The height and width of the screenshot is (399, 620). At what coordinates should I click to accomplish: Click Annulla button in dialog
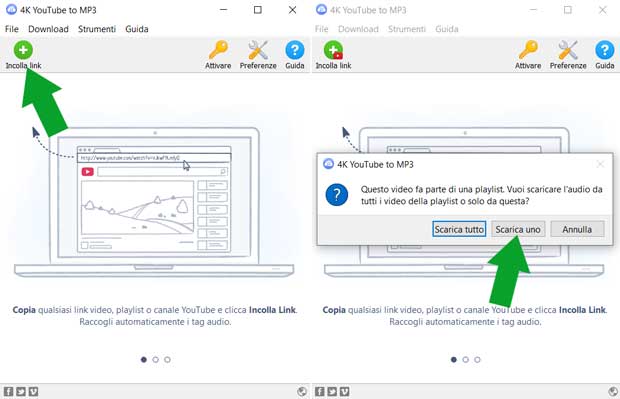click(x=577, y=229)
